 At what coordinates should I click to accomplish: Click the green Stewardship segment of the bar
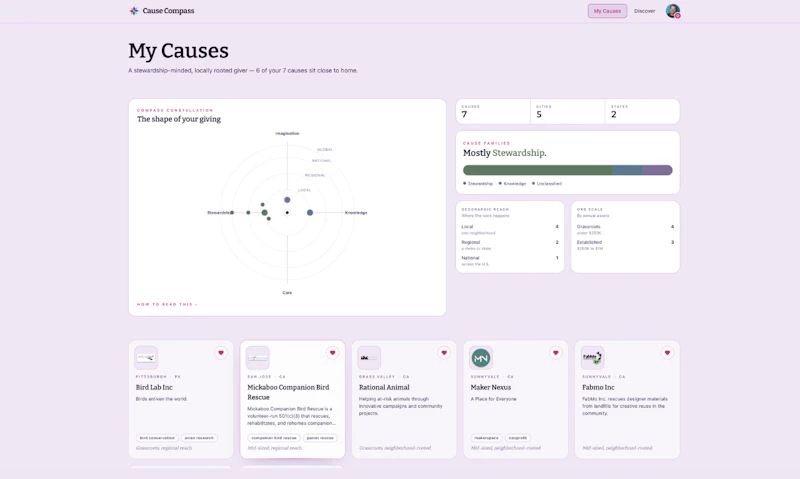click(x=538, y=170)
